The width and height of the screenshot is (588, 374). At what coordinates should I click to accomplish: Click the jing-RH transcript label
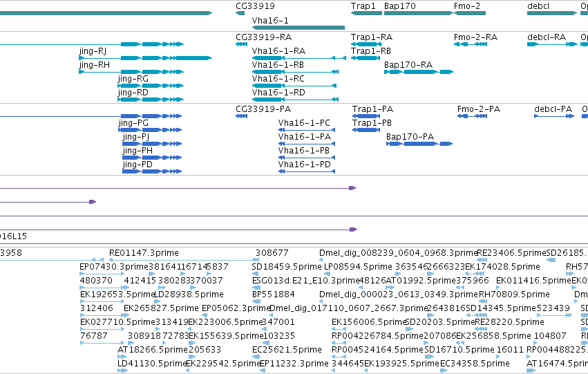(95, 65)
